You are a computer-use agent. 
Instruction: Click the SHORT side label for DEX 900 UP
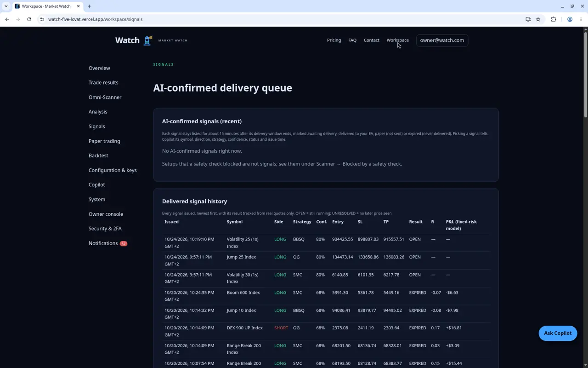pyautogui.click(x=281, y=328)
